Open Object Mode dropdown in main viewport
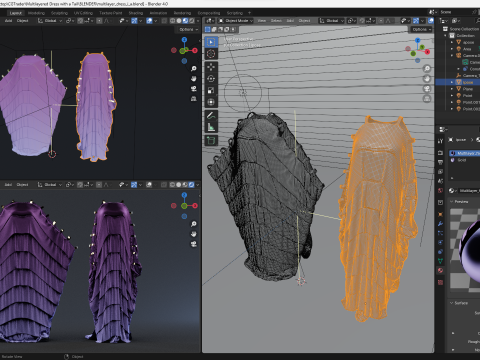 [x=236, y=21]
